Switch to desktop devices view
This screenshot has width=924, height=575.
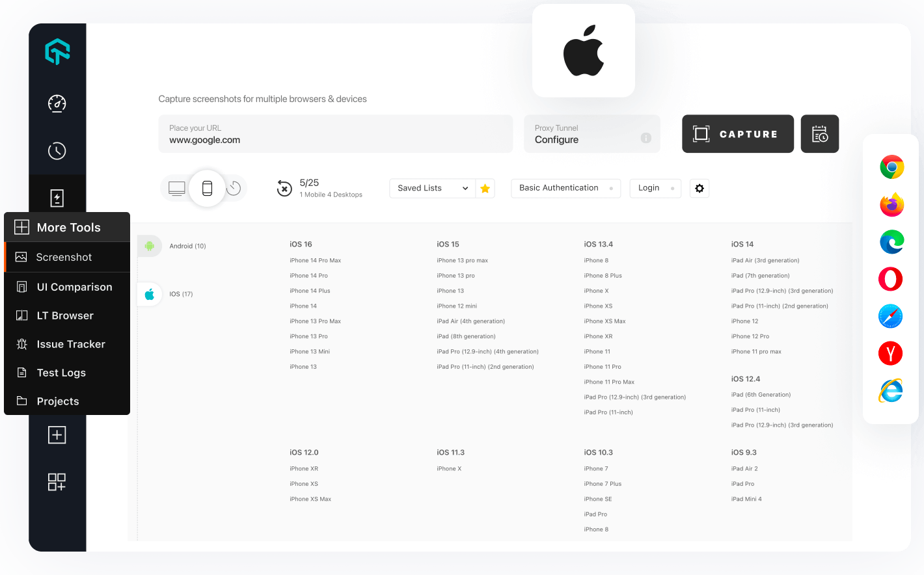(x=176, y=188)
